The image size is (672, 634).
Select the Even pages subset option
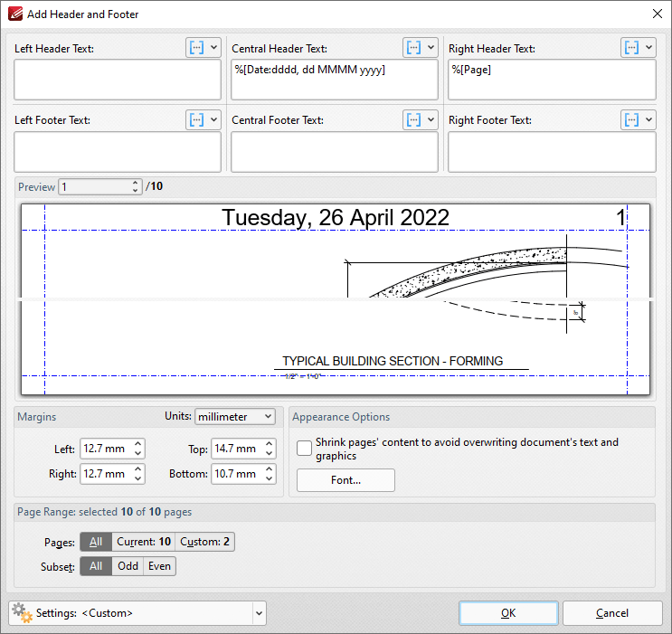(159, 566)
